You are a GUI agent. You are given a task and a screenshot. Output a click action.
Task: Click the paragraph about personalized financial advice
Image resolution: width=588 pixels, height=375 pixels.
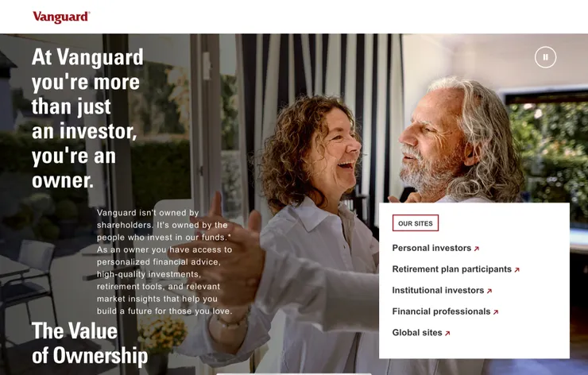point(164,261)
